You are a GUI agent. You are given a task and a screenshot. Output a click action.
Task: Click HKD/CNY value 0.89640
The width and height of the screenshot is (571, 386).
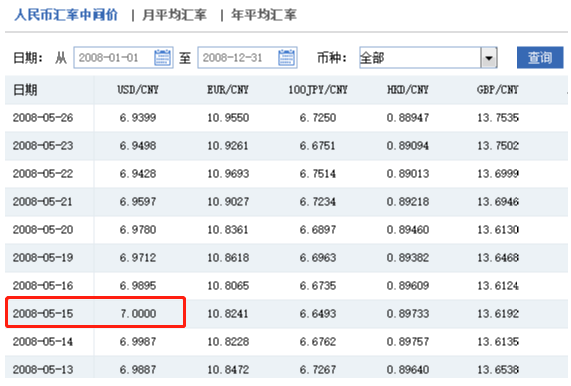(x=408, y=370)
